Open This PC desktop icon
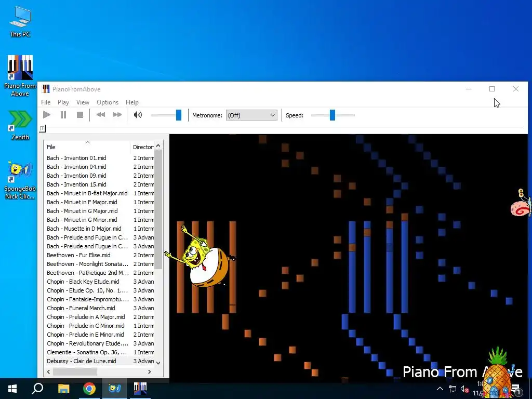The width and height of the screenshot is (532, 399). (x=20, y=21)
